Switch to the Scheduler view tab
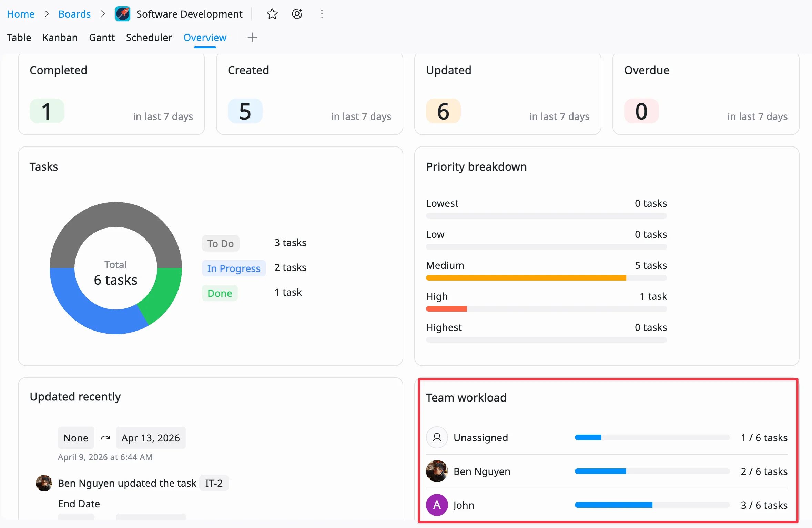 tap(149, 37)
